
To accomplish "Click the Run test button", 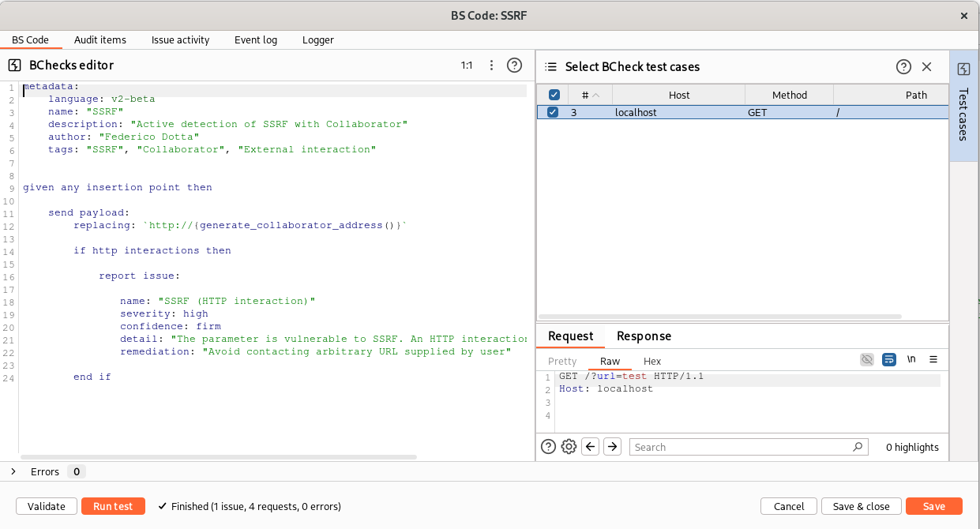I will click(x=113, y=506).
